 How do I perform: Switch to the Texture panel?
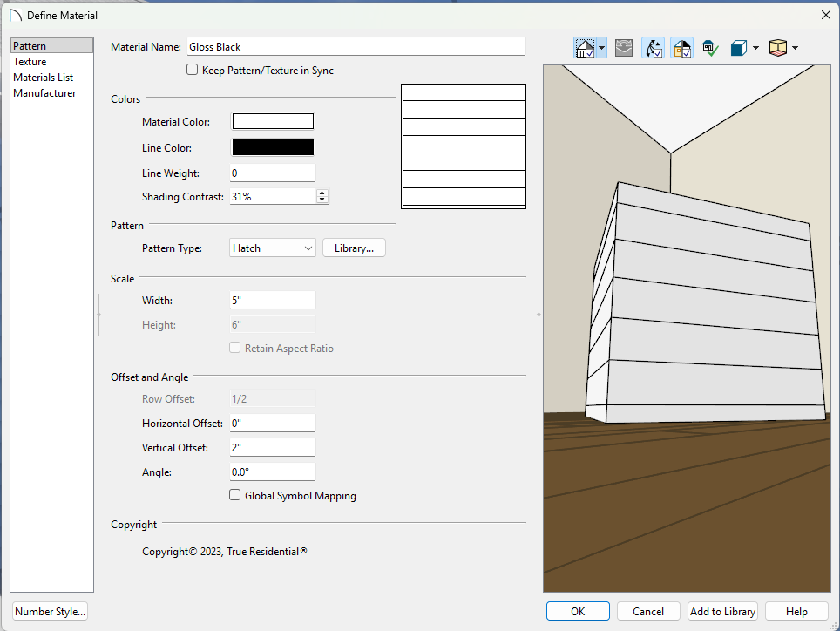pos(30,62)
